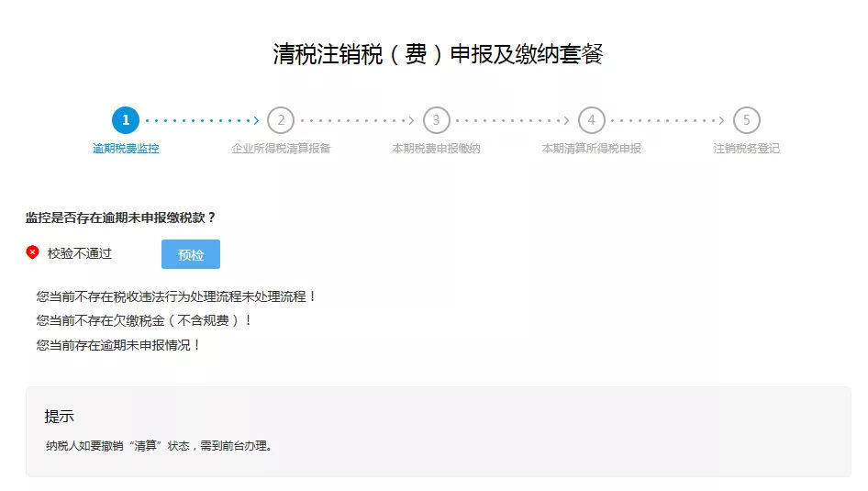Screen dimensions: 868x491
Task: Click the blue 预检 button
Action: click(191, 254)
